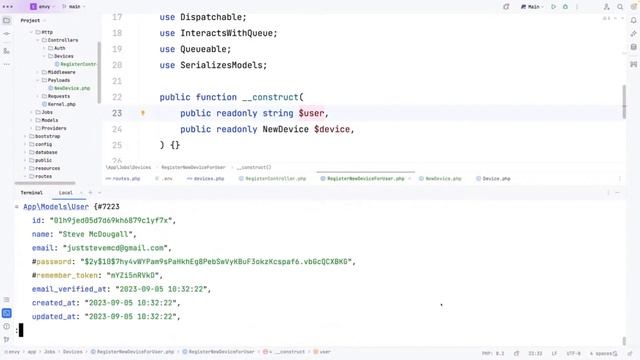Click the editor vertical scrollbar thumb
The image size is (640, 360).
tap(624, 102)
